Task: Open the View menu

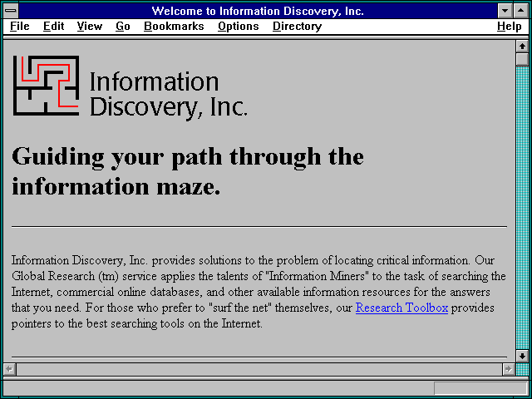Action: click(89, 26)
